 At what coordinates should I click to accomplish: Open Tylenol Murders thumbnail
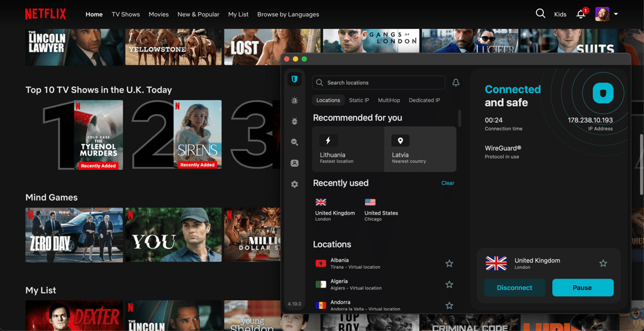coord(99,135)
